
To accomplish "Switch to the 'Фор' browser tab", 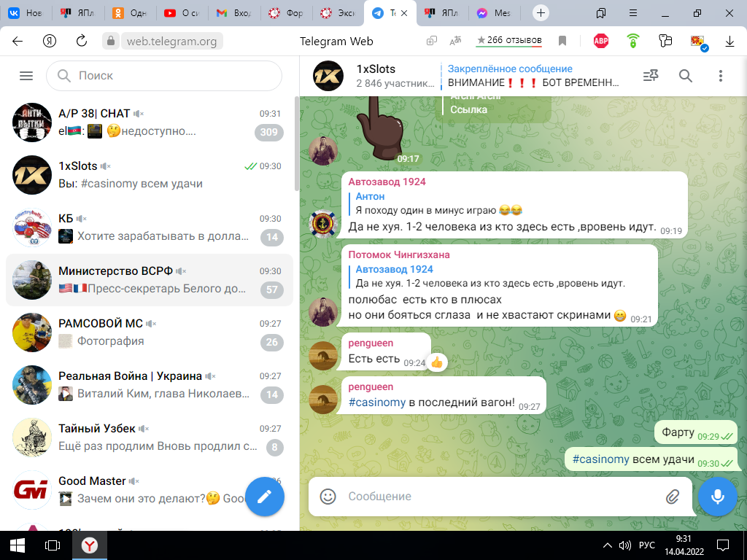I will tap(286, 13).
